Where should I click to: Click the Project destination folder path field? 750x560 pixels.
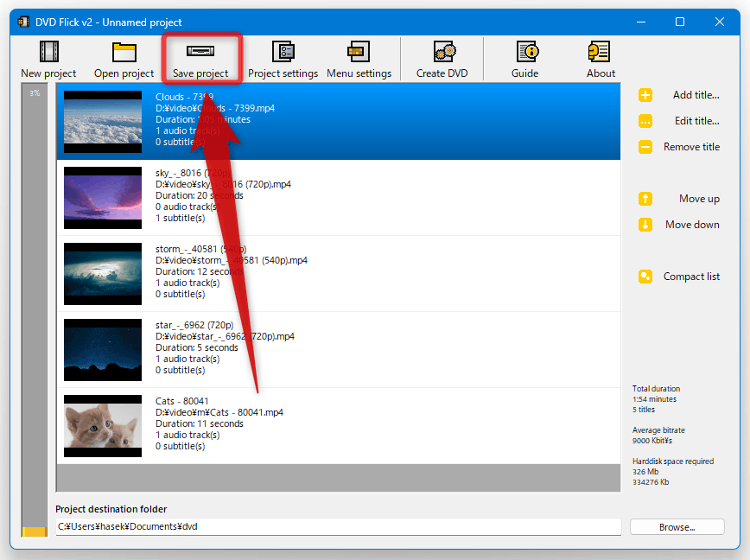coord(338,526)
